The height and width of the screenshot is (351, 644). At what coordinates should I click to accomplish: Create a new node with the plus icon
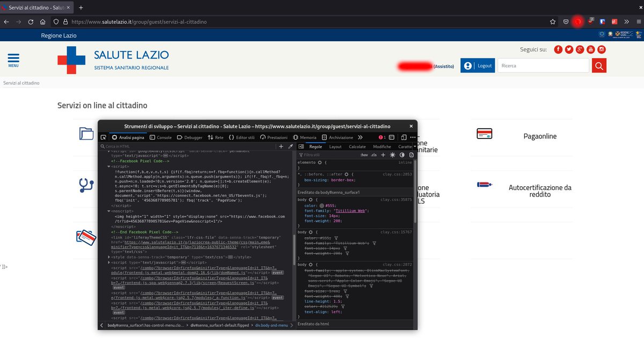tap(281, 146)
